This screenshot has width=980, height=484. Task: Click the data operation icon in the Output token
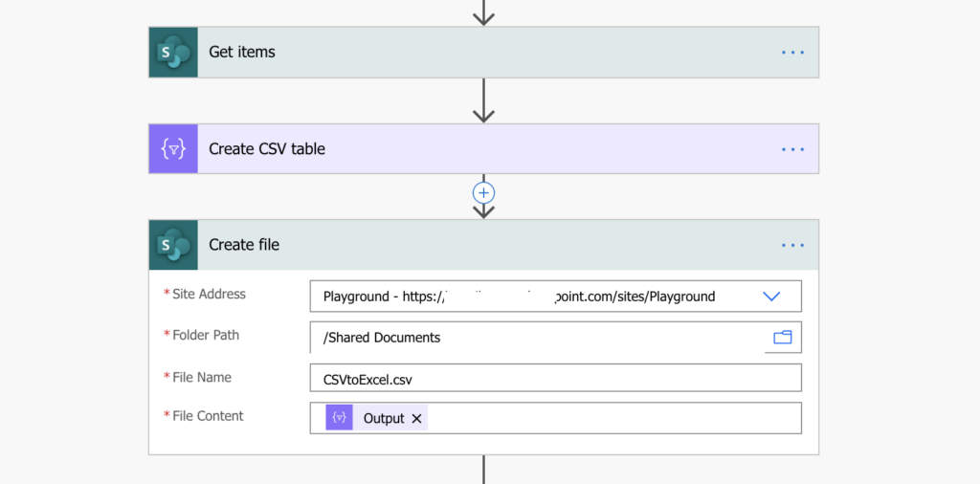pos(339,418)
